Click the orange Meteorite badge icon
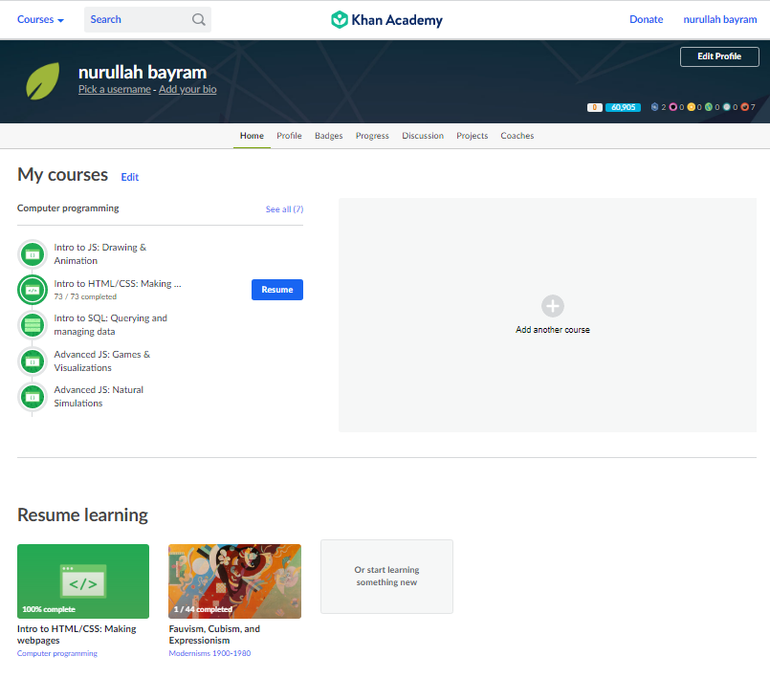Image resolution: width=770 pixels, height=700 pixels. [744, 107]
